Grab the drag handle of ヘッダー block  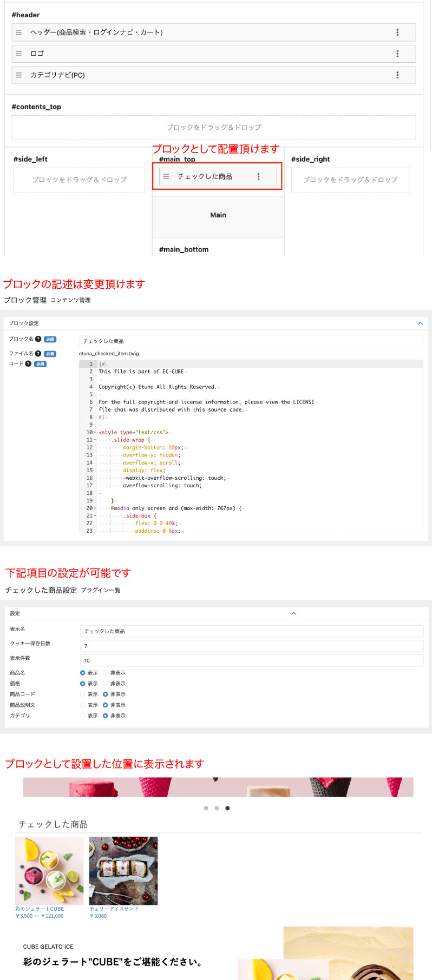[18, 32]
